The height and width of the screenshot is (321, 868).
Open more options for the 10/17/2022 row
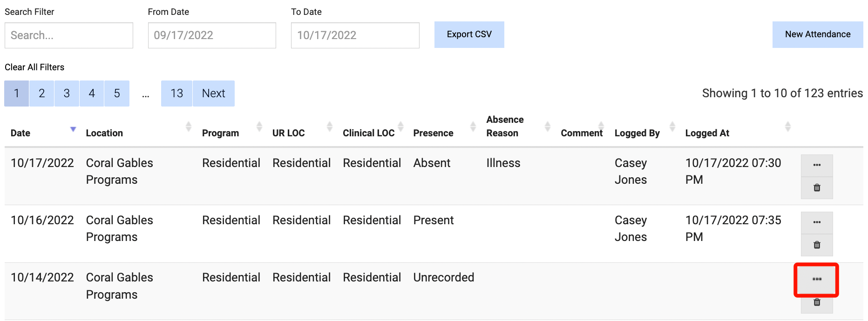pos(817,165)
